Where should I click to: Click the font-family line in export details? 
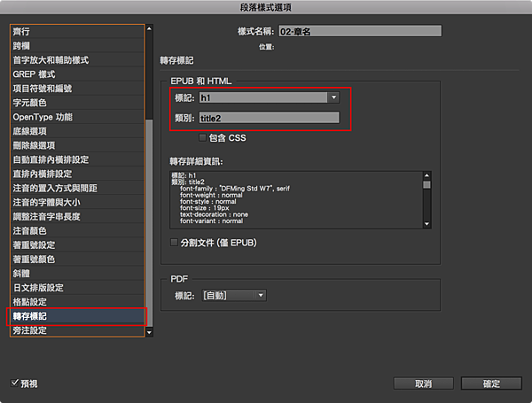235,189
